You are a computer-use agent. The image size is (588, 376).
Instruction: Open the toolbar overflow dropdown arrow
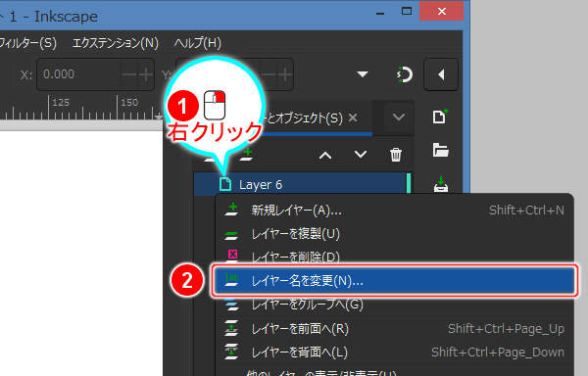[x=363, y=74]
